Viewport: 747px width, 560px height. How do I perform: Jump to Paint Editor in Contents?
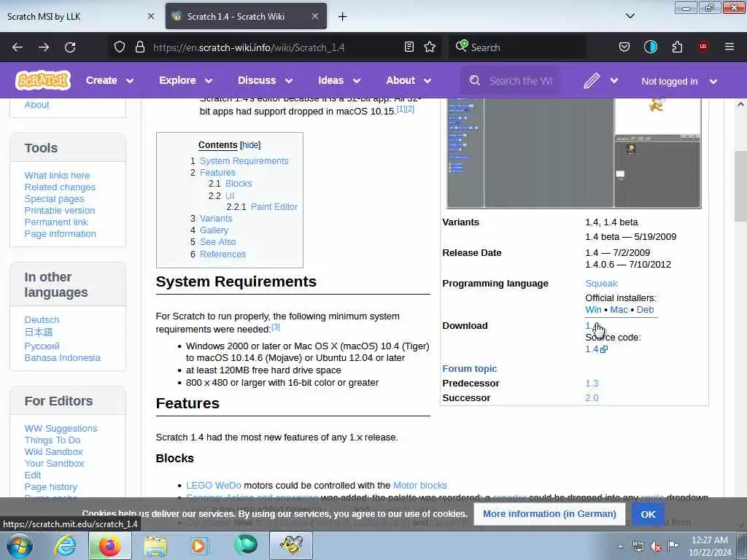click(x=274, y=206)
